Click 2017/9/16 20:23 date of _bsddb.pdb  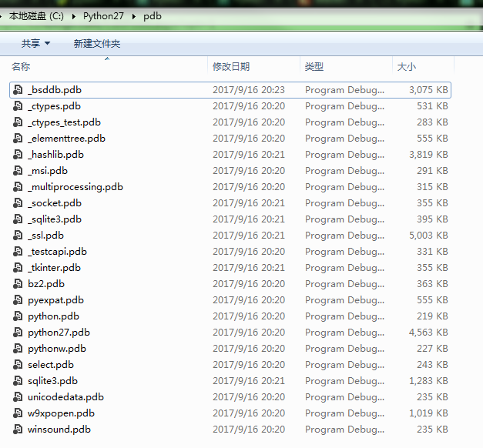pyautogui.click(x=249, y=90)
